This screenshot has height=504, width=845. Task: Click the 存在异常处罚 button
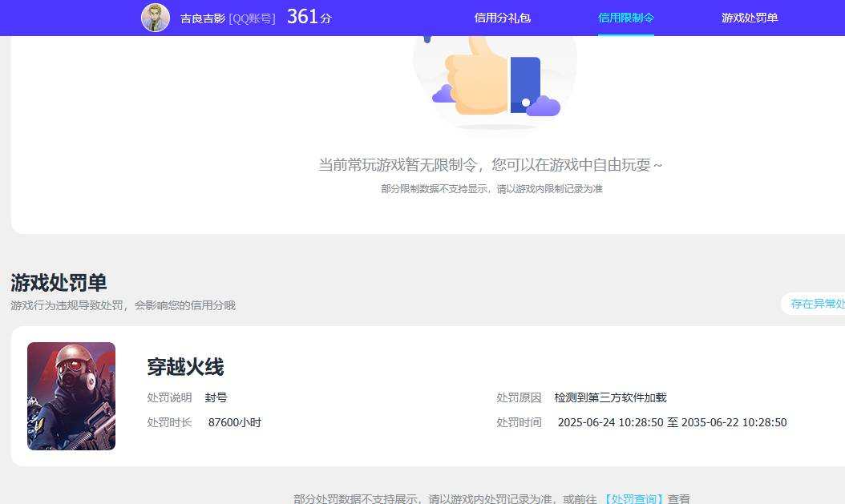click(815, 304)
